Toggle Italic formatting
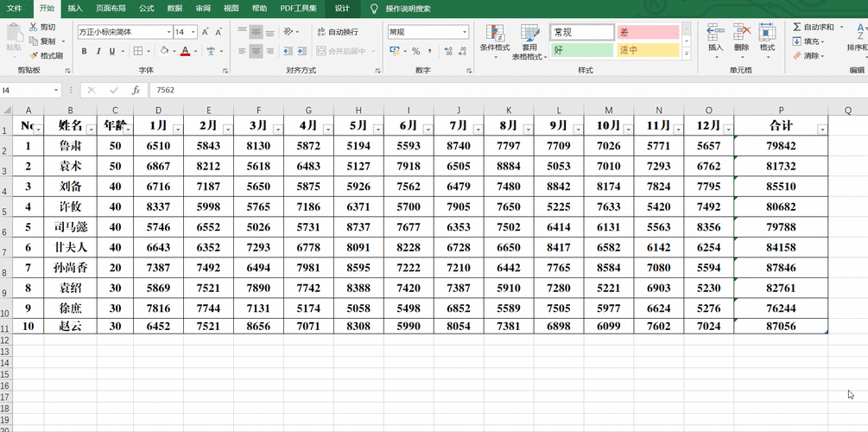 98,52
